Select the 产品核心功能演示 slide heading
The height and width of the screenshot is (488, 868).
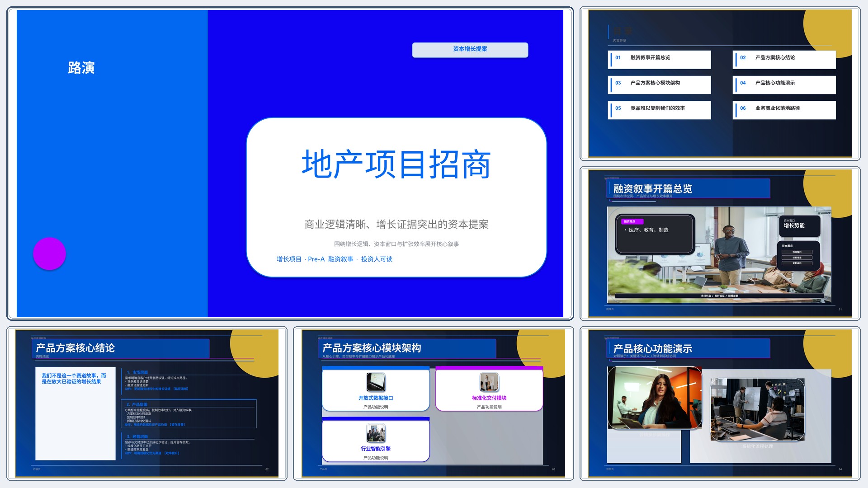point(652,349)
